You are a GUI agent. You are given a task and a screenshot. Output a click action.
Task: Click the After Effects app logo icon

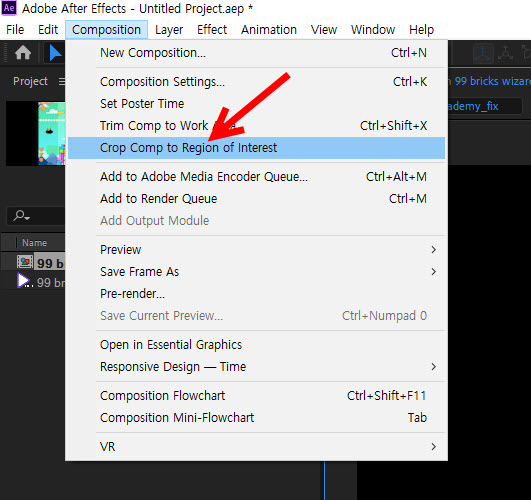pos(9,8)
